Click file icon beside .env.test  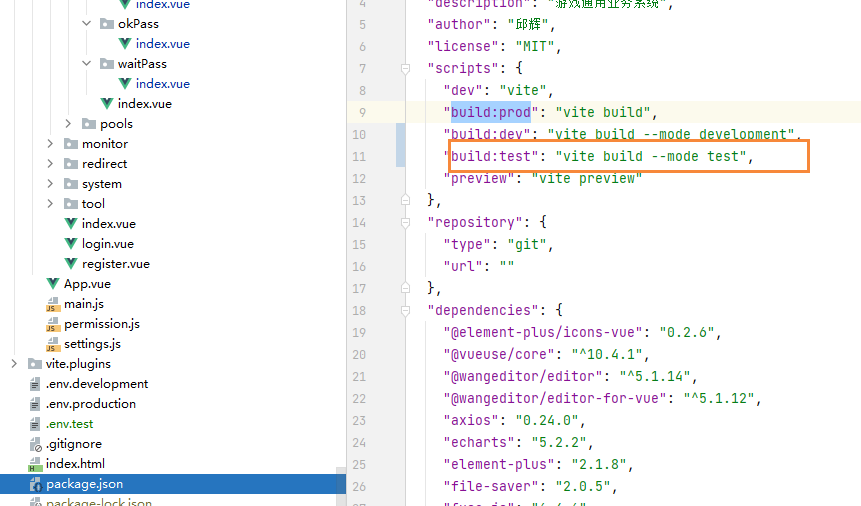click(x=35, y=424)
